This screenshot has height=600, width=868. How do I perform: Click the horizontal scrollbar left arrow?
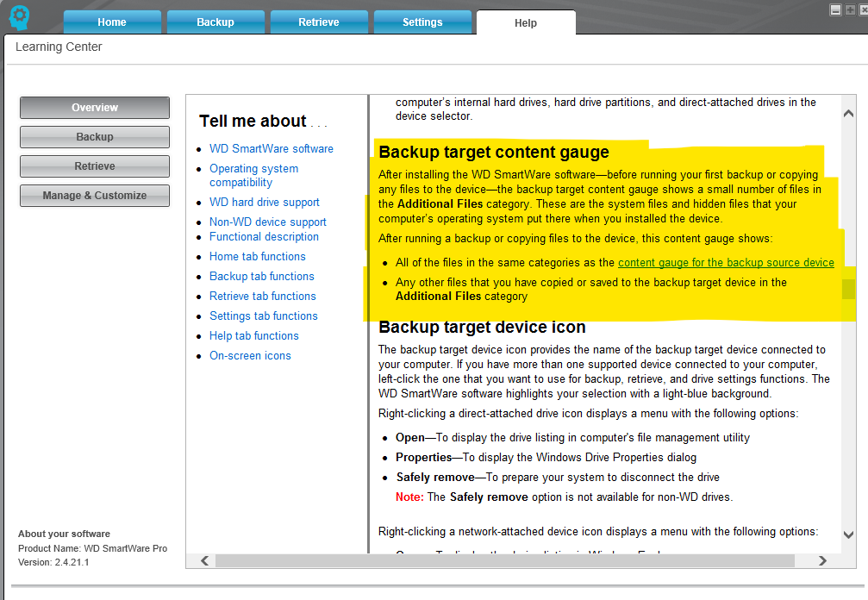point(205,560)
